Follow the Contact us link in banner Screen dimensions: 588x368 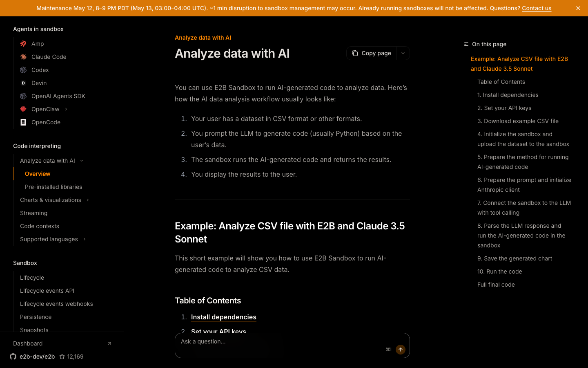pos(537,8)
